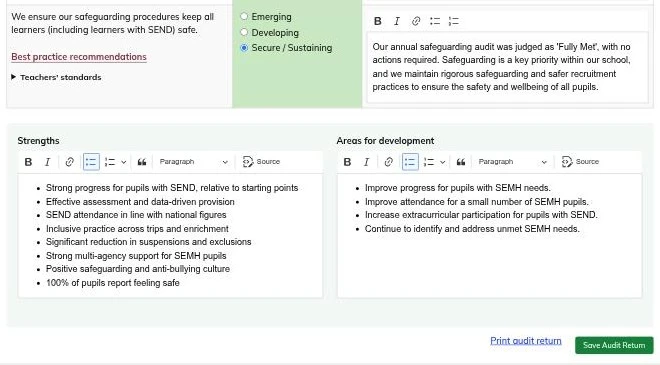Click the Areas for development heading
The width and height of the screenshot is (660, 365).
tap(385, 141)
